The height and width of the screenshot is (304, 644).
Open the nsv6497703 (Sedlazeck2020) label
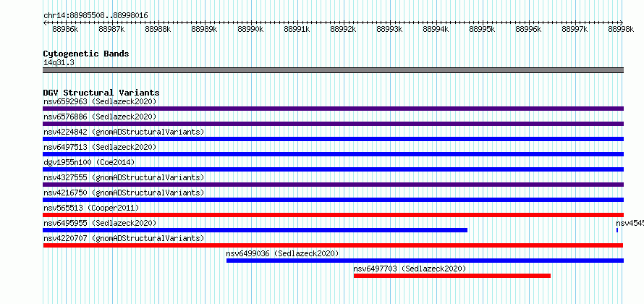click(410, 269)
